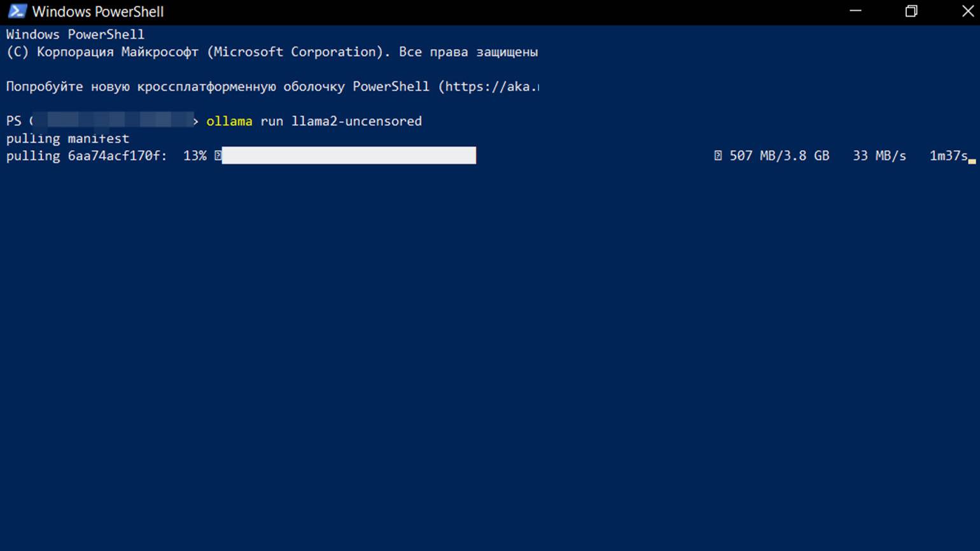
Task: Restore down the PowerShell window
Action: pyautogui.click(x=911, y=11)
